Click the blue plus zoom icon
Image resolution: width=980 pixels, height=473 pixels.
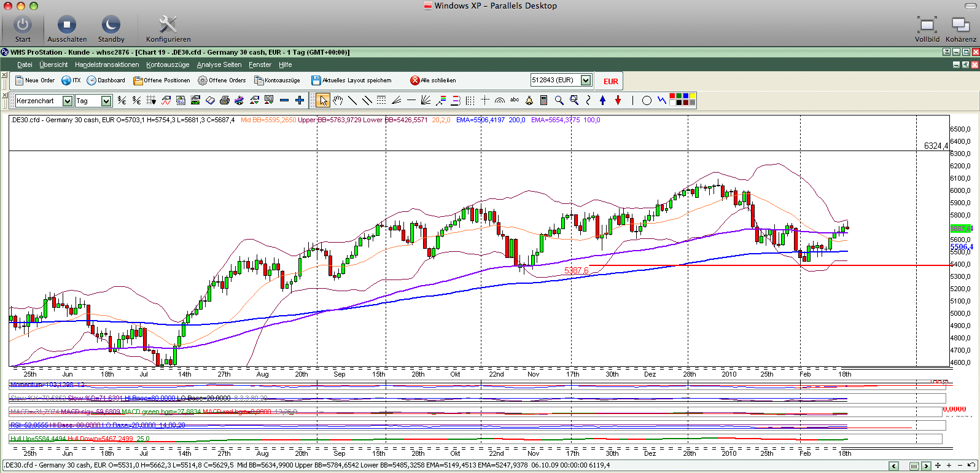tap(300, 100)
